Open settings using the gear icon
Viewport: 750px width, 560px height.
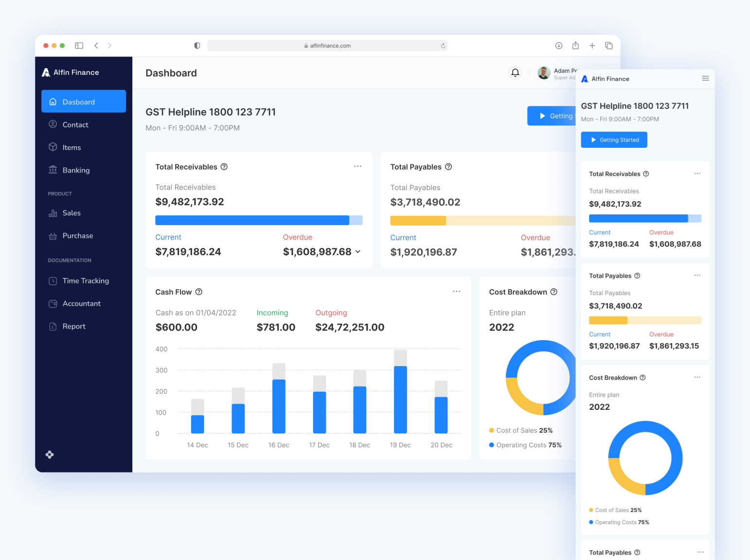(50, 455)
